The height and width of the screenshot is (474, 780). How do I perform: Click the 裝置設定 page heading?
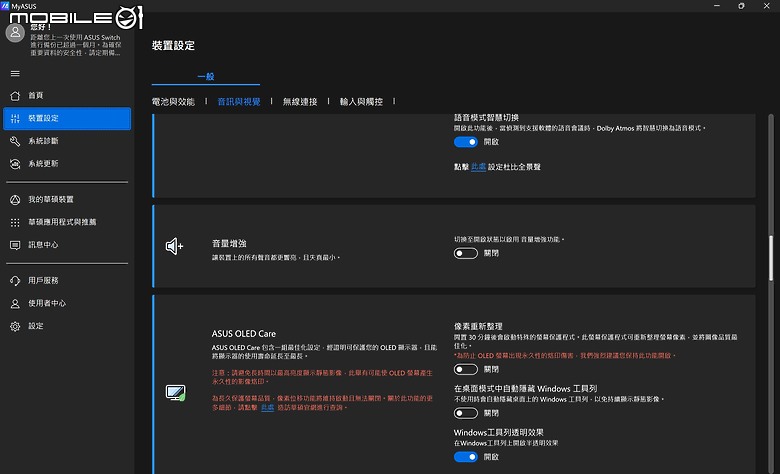pos(173,46)
